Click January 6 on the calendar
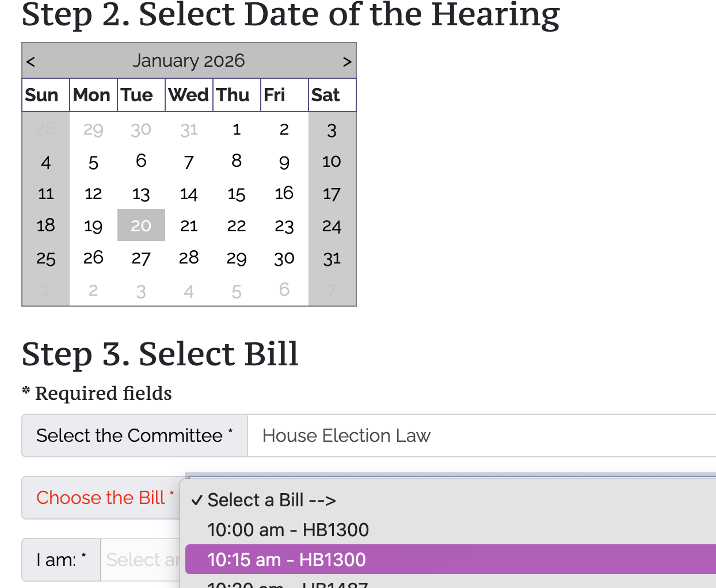 [141, 161]
